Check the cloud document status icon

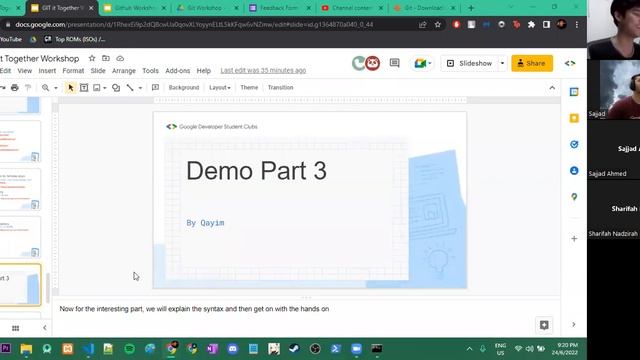(120, 58)
